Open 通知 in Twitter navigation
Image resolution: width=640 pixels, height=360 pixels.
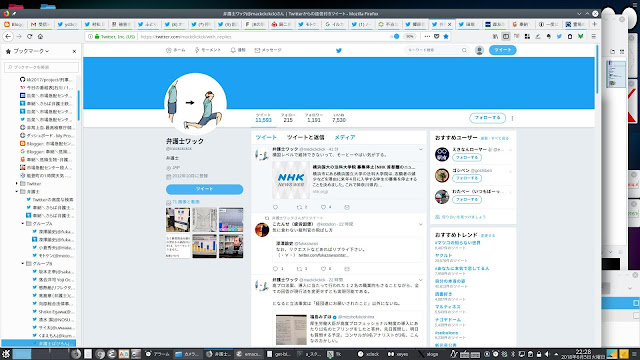(238, 50)
